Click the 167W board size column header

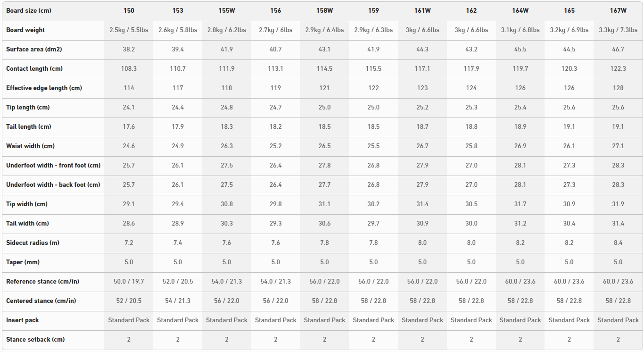click(618, 10)
